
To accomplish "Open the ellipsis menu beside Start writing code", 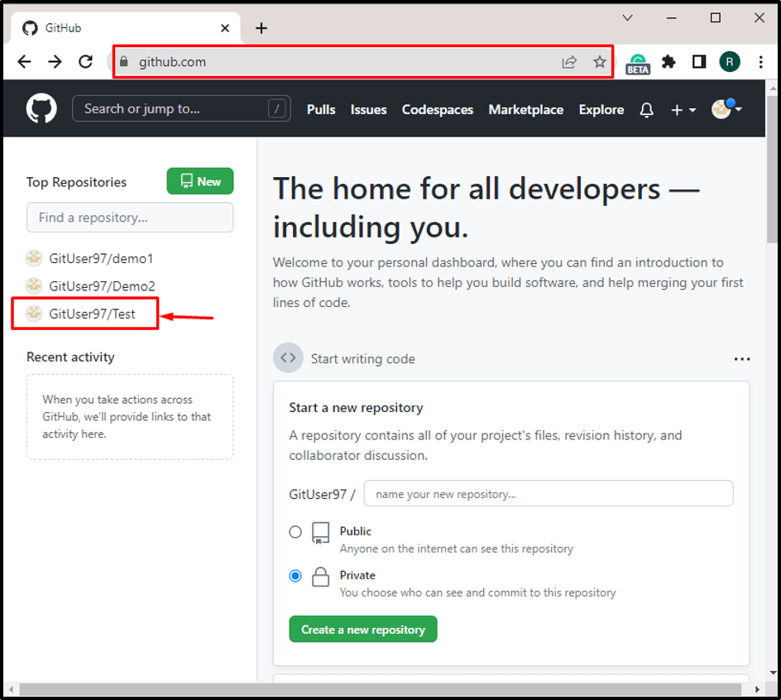I will (x=742, y=357).
